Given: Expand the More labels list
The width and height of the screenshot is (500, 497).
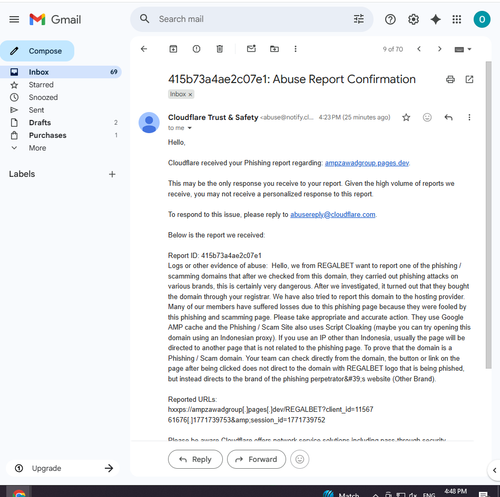Looking at the screenshot, I should [38, 148].
